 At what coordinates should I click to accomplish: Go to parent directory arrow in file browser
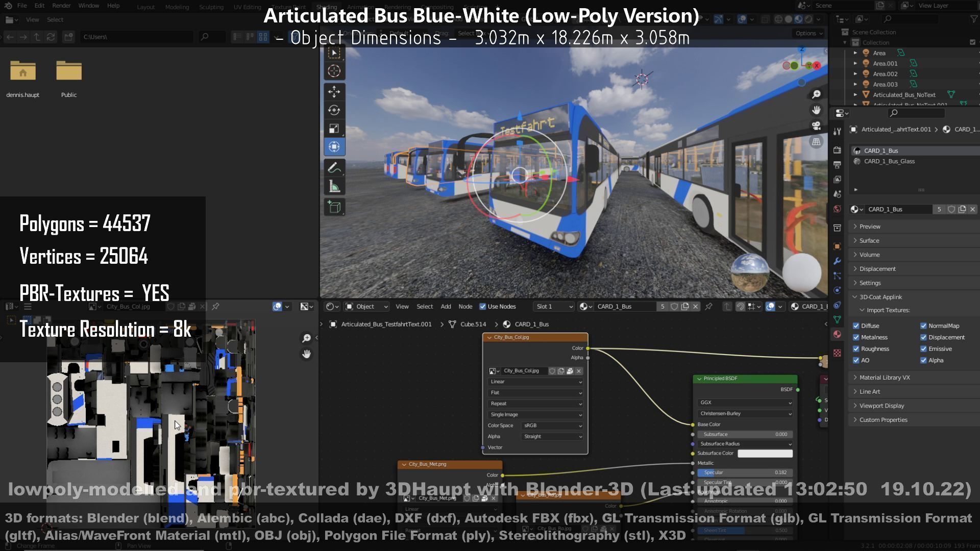click(37, 37)
